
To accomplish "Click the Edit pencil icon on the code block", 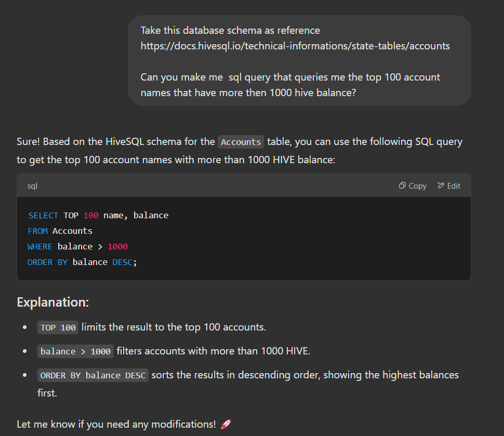I will (441, 186).
